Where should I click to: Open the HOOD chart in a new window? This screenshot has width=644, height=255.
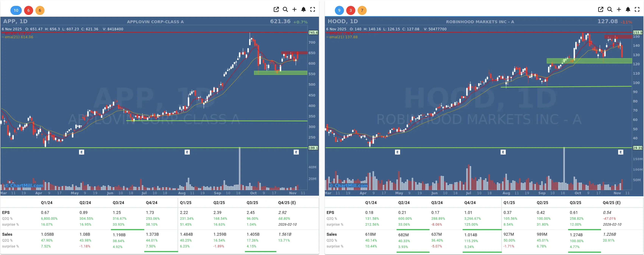[600, 9]
